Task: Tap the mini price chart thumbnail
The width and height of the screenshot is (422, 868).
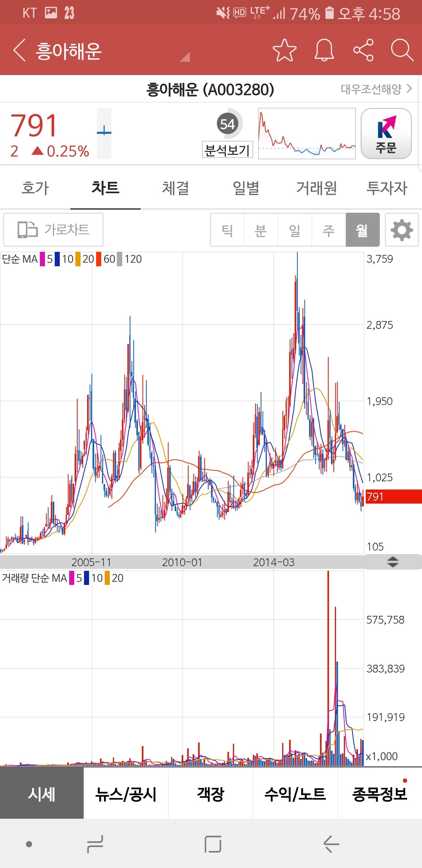Action: point(307,134)
